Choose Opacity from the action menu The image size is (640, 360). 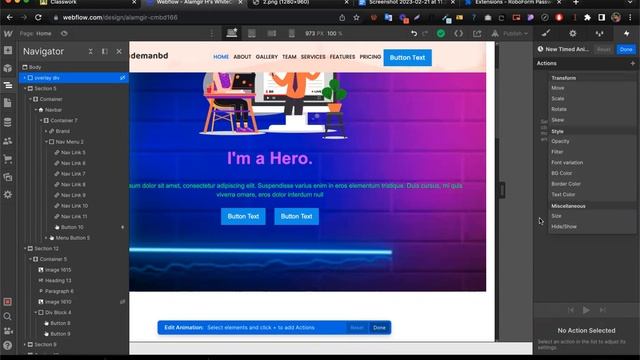point(593,141)
